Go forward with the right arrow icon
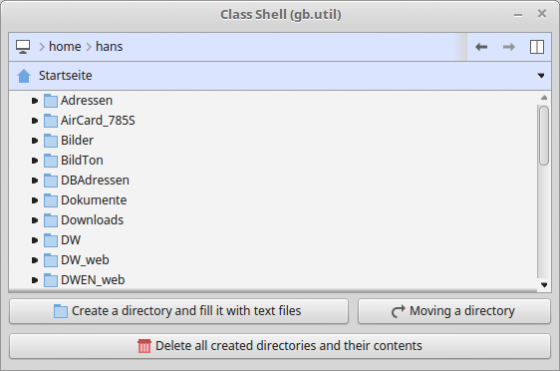The width and height of the screenshot is (560, 371). [x=509, y=47]
